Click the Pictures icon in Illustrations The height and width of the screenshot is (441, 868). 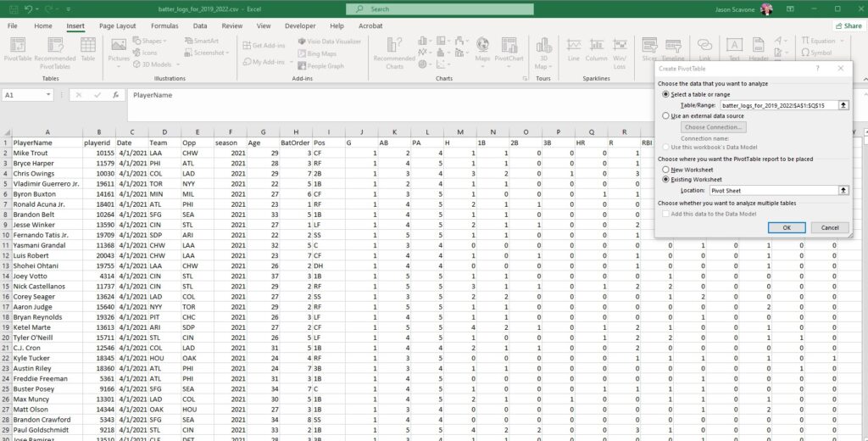[119, 50]
